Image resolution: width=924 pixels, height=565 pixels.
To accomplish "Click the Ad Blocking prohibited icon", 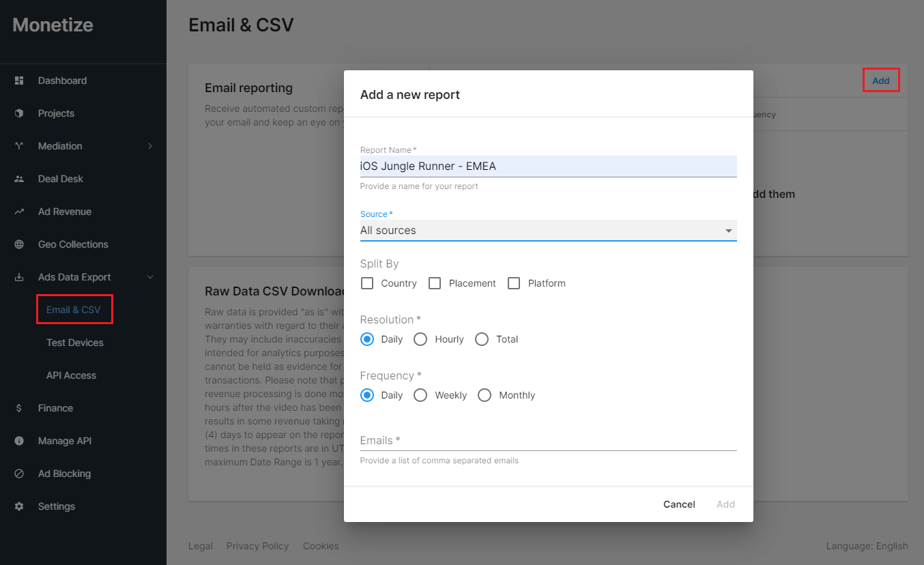I will pos(19,474).
